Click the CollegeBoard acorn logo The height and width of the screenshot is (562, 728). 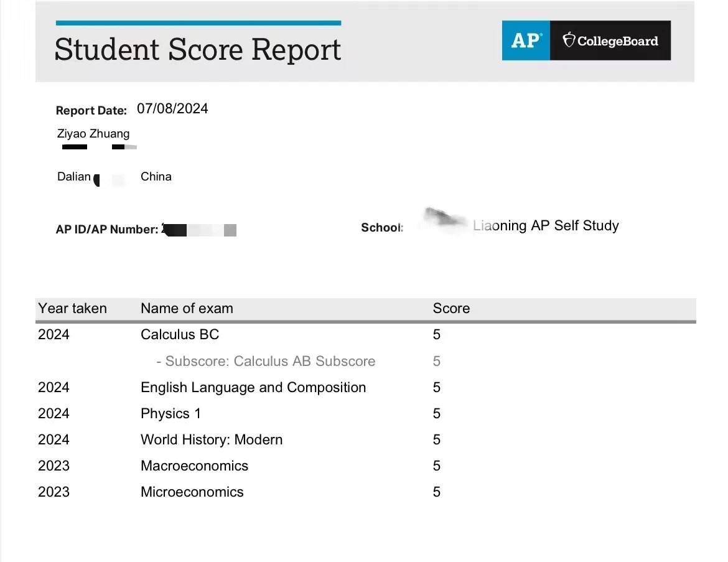[569, 40]
